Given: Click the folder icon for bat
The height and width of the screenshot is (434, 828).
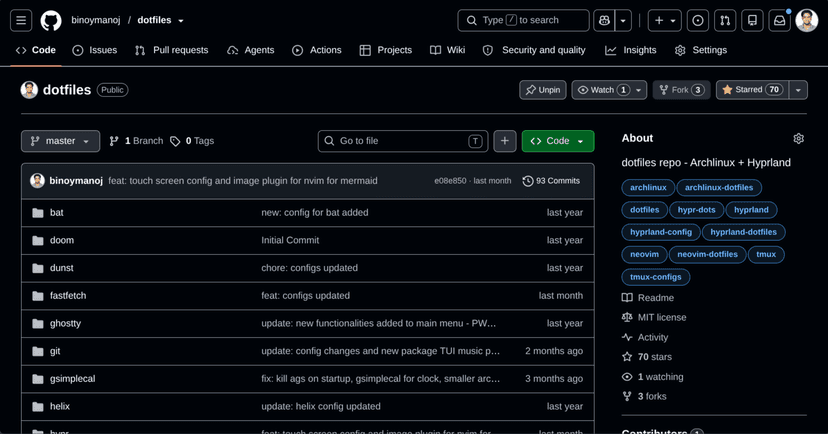Looking at the screenshot, I should 37,213.
